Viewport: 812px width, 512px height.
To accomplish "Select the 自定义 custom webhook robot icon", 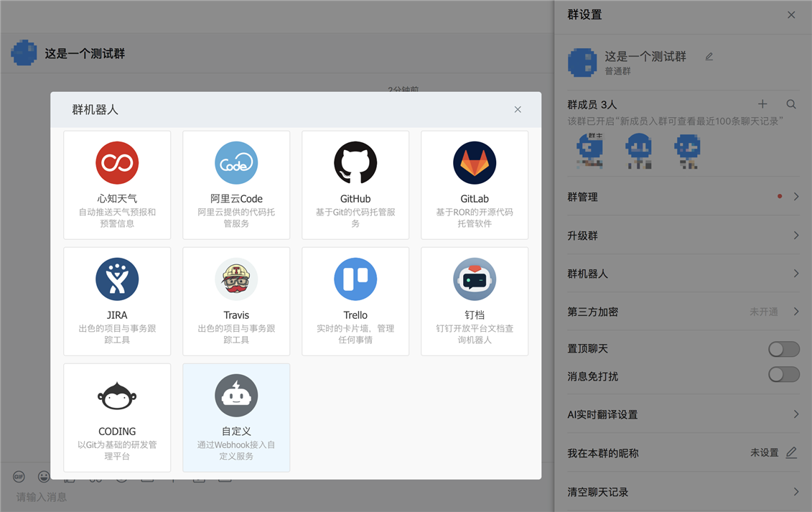I will [236, 396].
